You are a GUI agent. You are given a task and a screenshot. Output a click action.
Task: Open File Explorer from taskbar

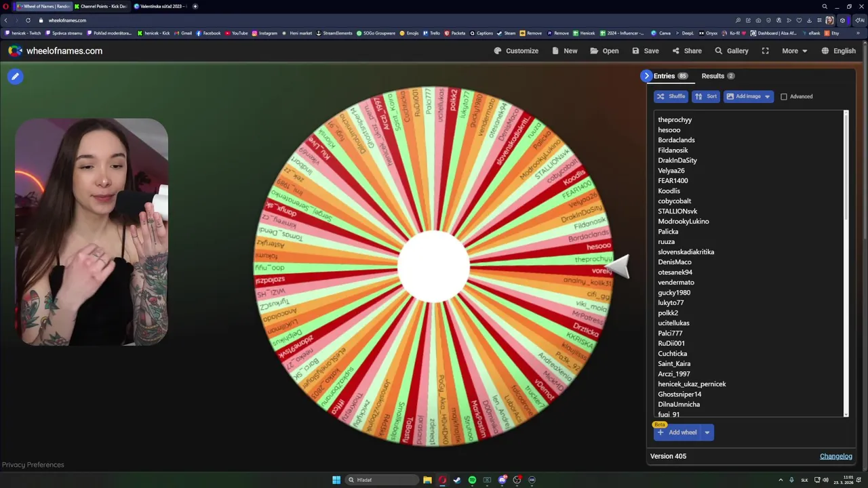427,480
